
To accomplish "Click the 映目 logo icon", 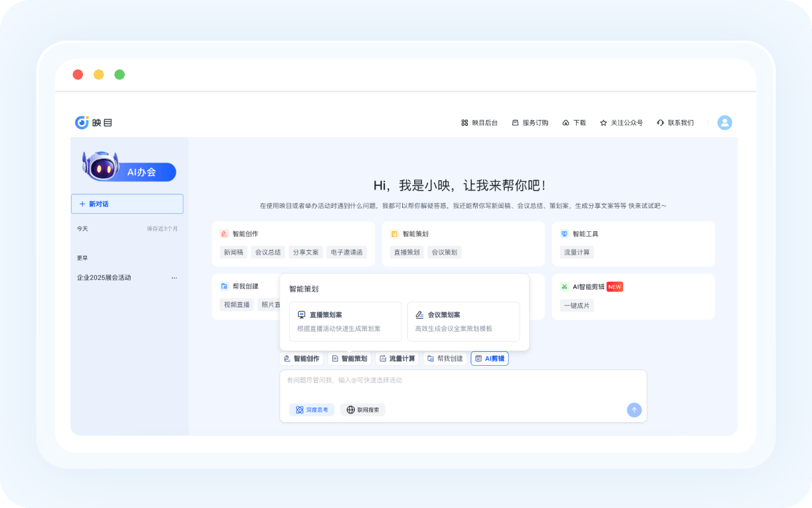I will [82, 123].
